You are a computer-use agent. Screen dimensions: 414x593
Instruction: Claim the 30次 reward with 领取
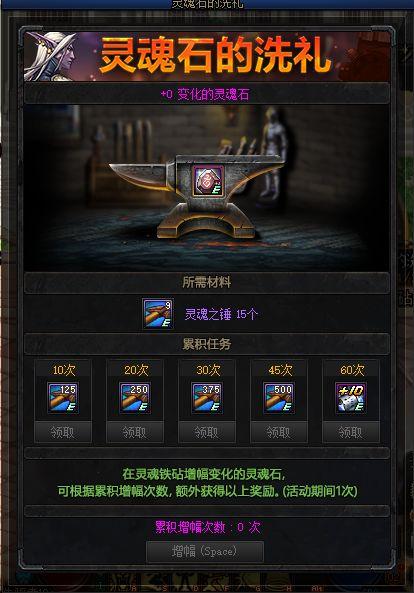pos(206,432)
